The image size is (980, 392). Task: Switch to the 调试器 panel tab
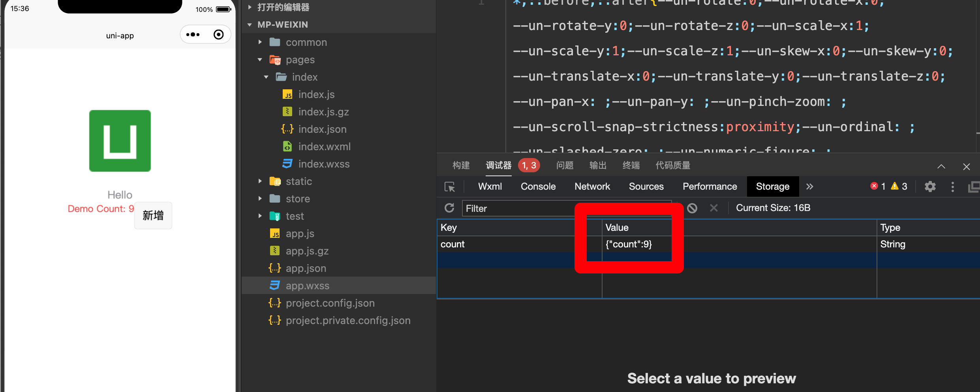coord(499,165)
